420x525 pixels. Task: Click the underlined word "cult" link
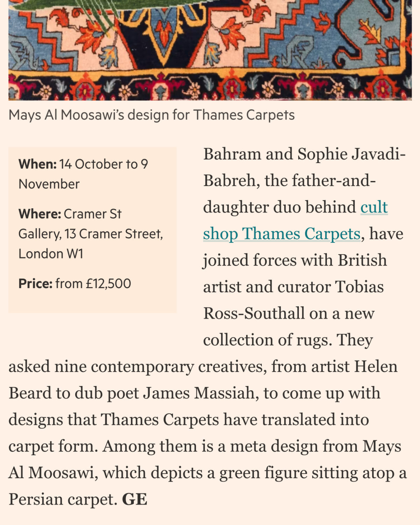point(374,207)
